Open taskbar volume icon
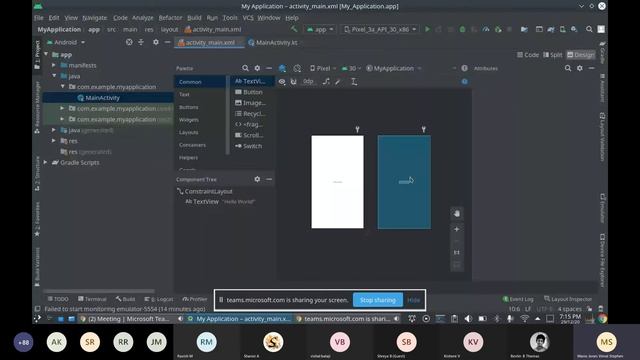Viewport: 640px width, 360px height. coord(468,319)
